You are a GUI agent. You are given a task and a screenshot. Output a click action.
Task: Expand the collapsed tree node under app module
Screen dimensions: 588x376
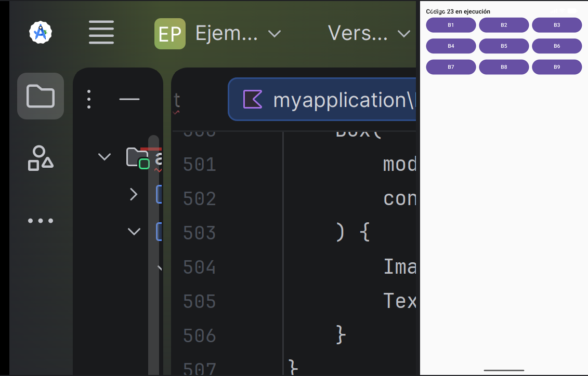click(x=134, y=194)
